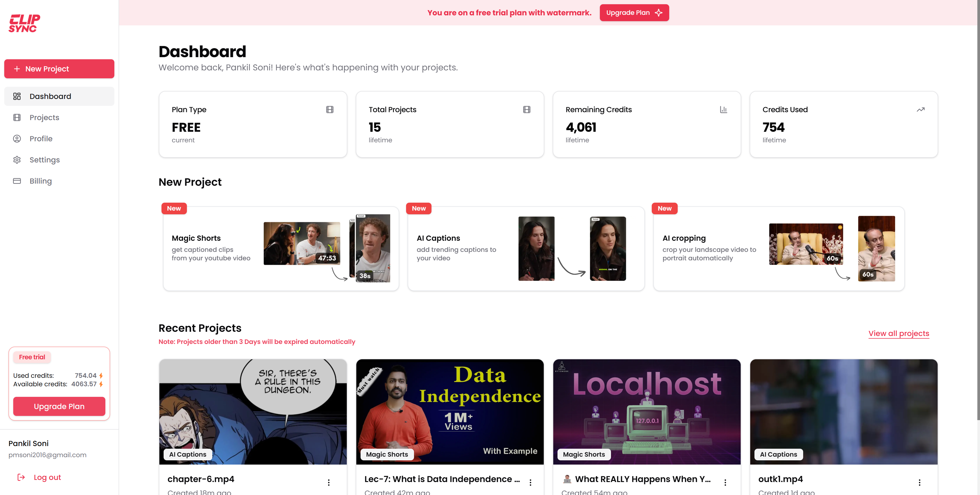Click the Settings gear icon in sidebar

pyautogui.click(x=17, y=160)
